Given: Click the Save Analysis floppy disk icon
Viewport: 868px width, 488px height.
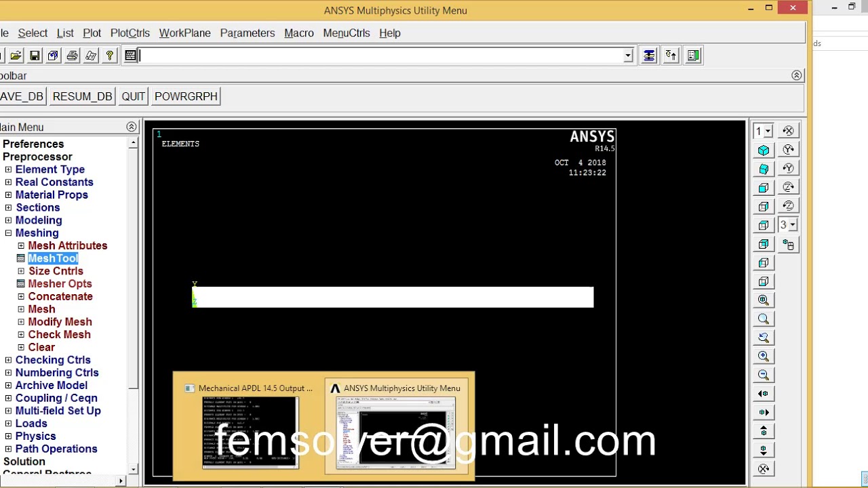Looking at the screenshot, I should click(35, 56).
